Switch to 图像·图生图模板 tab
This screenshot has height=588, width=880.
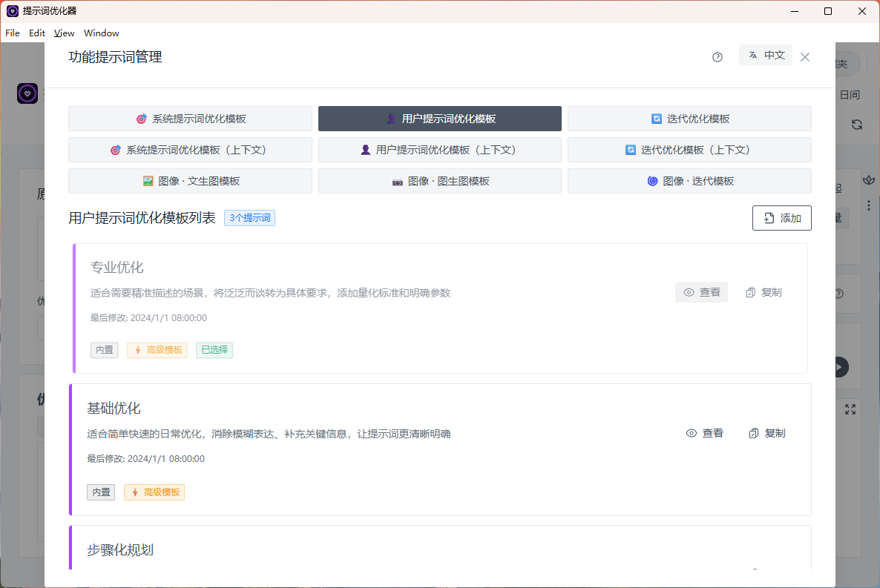click(x=440, y=181)
